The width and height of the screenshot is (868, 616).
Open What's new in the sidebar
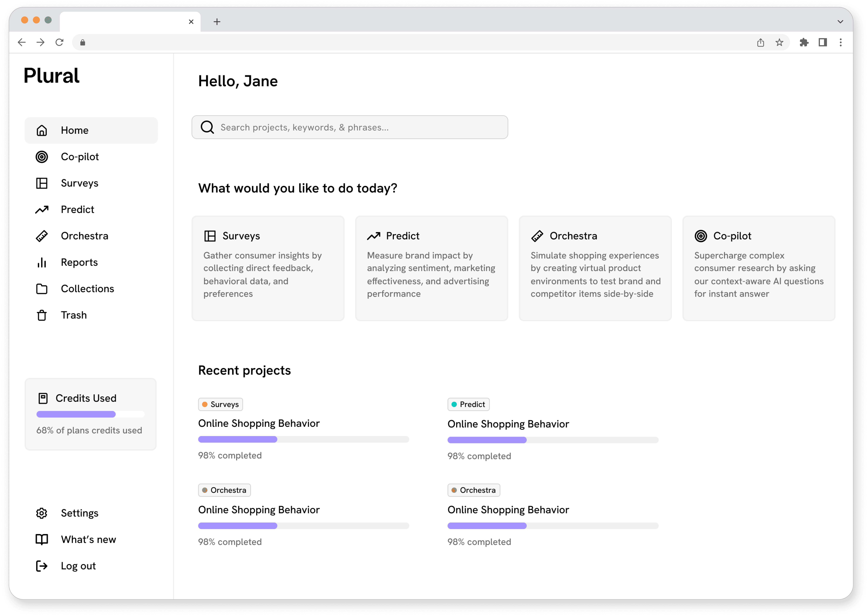[91, 539]
